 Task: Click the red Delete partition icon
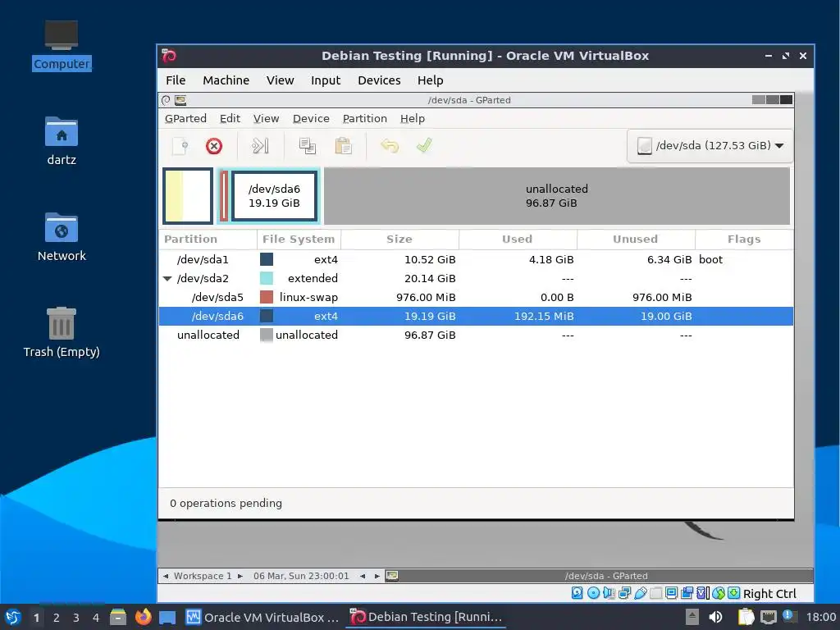(214, 146)
